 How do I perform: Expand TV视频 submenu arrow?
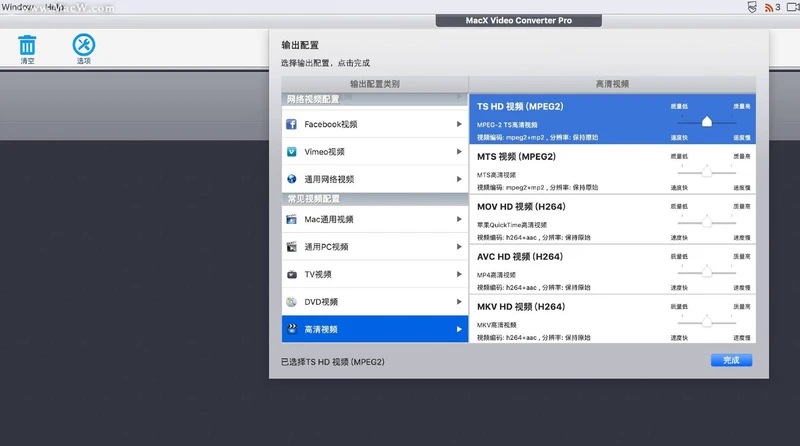(459, 275)
